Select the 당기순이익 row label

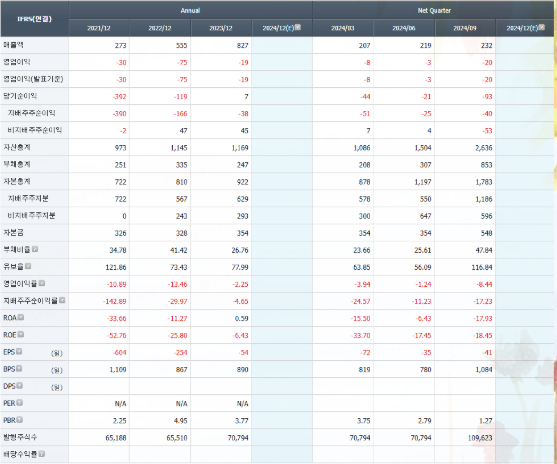[20, 96]
